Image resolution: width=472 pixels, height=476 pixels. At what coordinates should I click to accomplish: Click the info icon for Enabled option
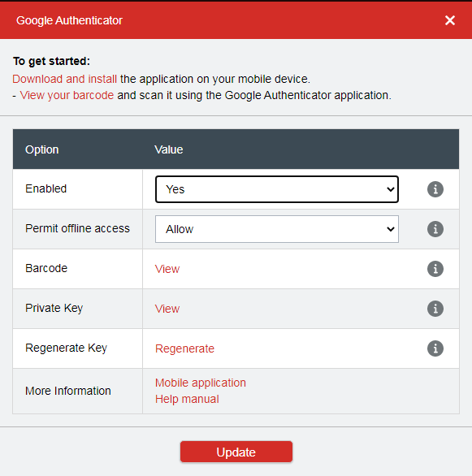435,189
